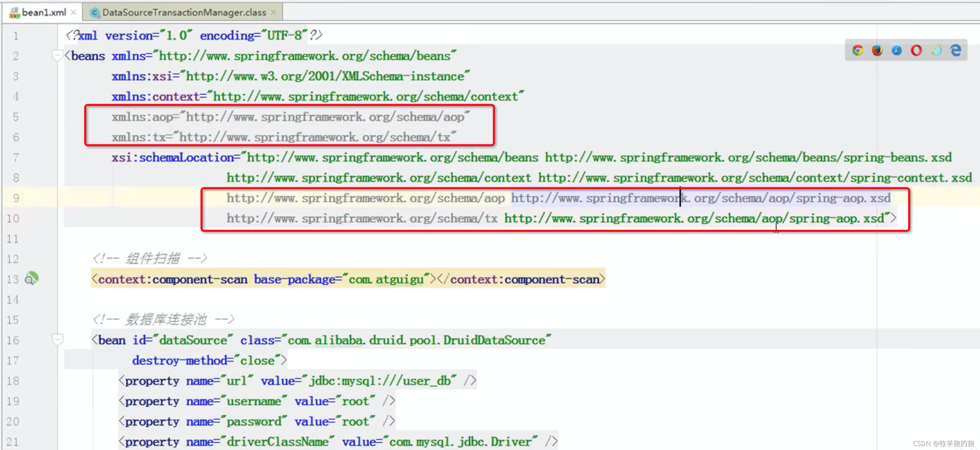Click line number 16 in gutter
Image resolution: width=980 pixels, height=450 pixels.
[13, 340]
